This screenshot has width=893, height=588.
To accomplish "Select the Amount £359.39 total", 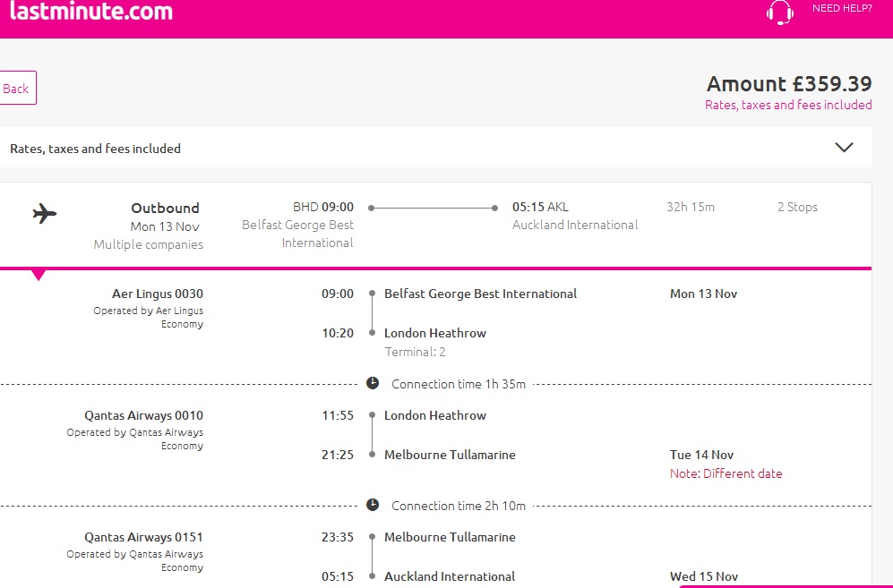I will [789, 84].
